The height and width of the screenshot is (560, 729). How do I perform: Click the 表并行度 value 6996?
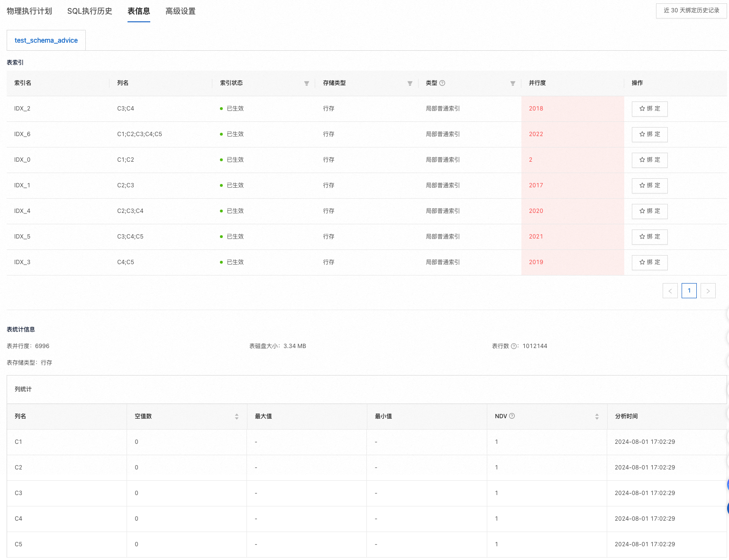point(42,346)
